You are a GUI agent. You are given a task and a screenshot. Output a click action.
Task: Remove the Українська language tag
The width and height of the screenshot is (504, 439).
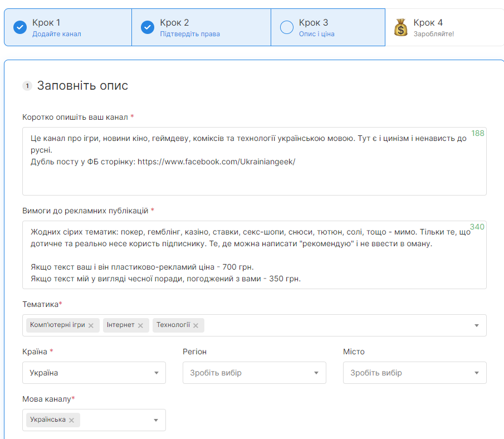[71, 420]
